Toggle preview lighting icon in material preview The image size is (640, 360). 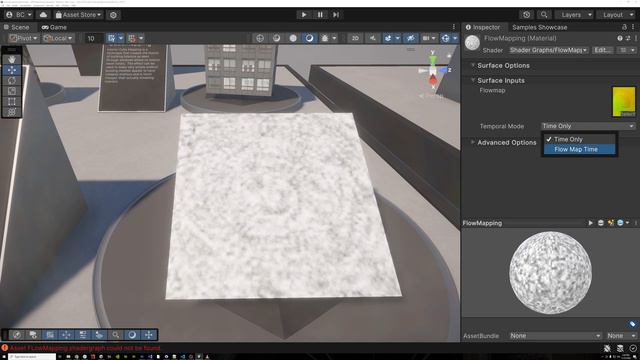611,223
